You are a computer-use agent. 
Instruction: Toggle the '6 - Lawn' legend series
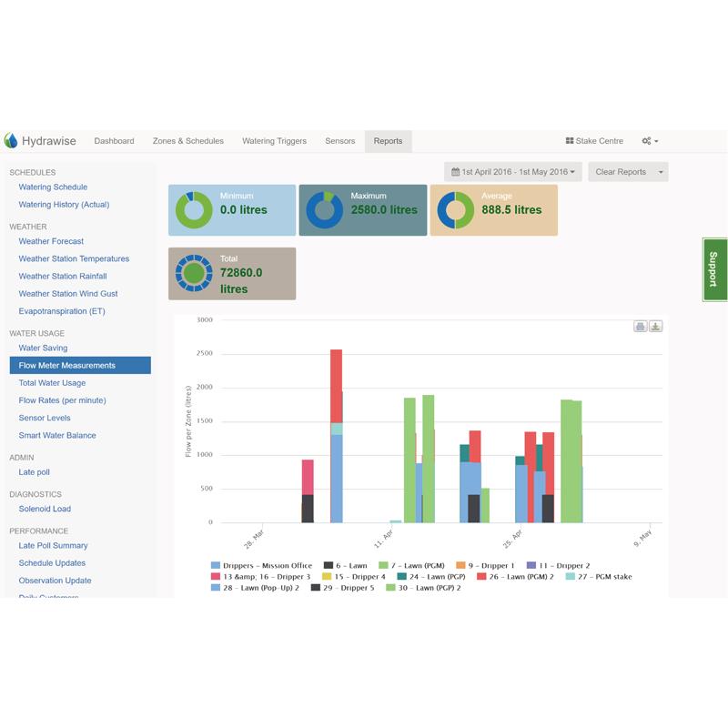click(x=345, y=565)
